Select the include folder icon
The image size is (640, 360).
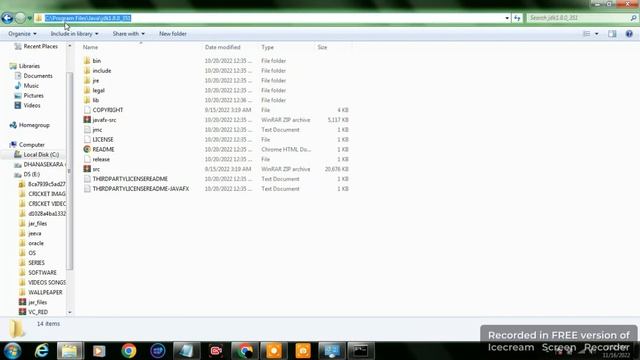click(x=87, y=71)
